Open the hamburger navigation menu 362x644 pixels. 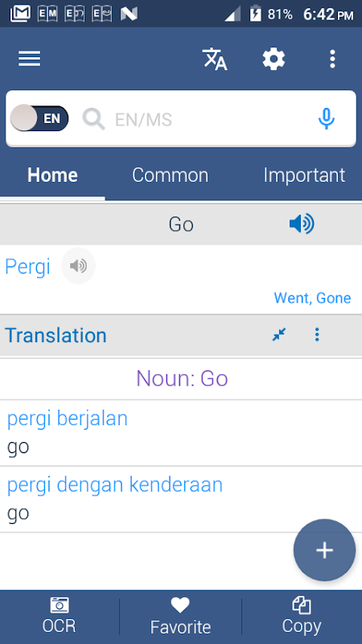pyautogui.click(x=30, y=59)
